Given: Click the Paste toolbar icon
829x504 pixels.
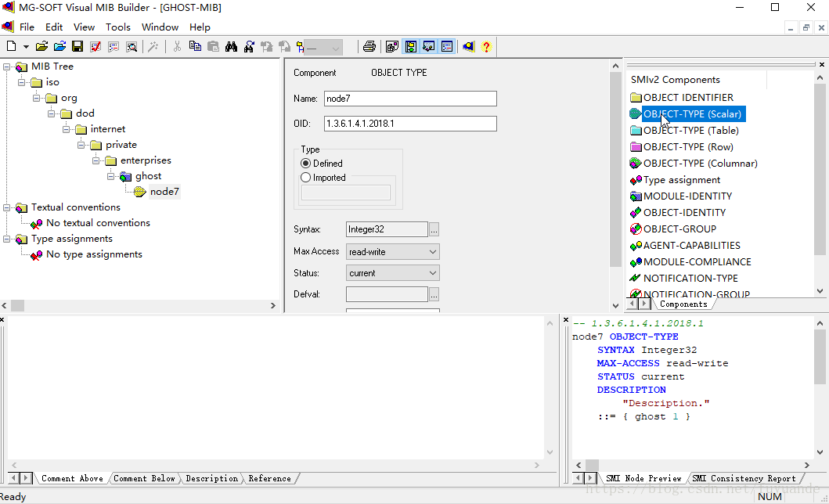Looking at the screenshot, I should point(213,46).
